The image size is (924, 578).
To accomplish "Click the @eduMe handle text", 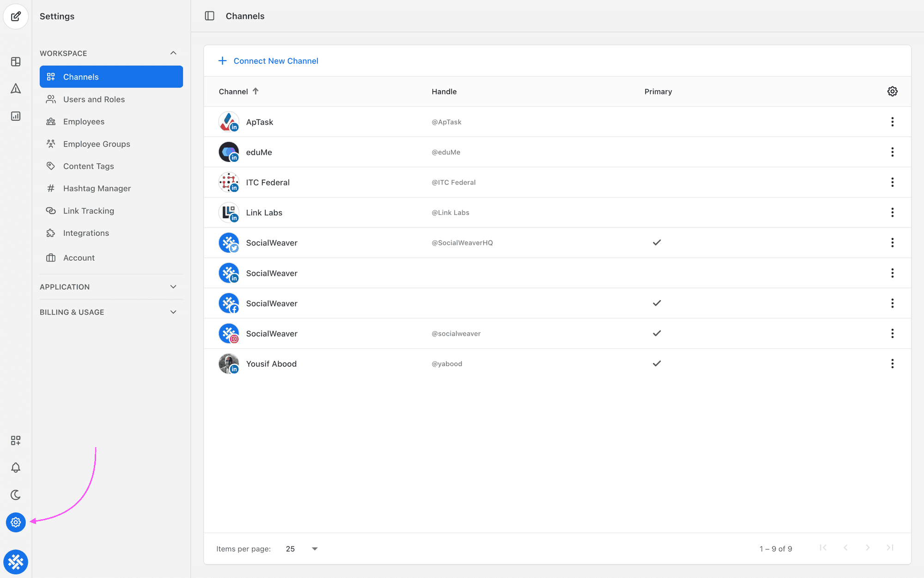I will pyautogui.click(x=446, y=152).
